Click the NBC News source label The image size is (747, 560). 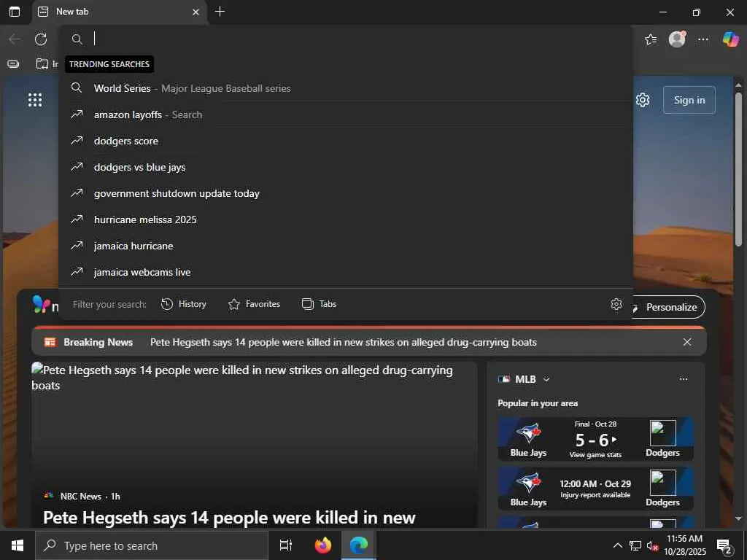pos(80,496)
